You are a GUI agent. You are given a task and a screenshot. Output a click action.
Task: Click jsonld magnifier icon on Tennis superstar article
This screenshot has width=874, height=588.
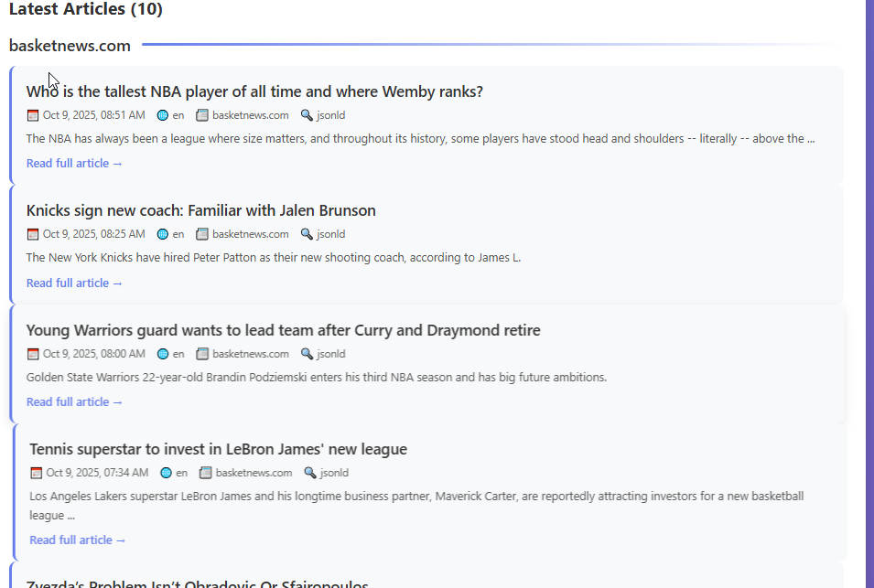pyautogui.click(x=310, y=473)
